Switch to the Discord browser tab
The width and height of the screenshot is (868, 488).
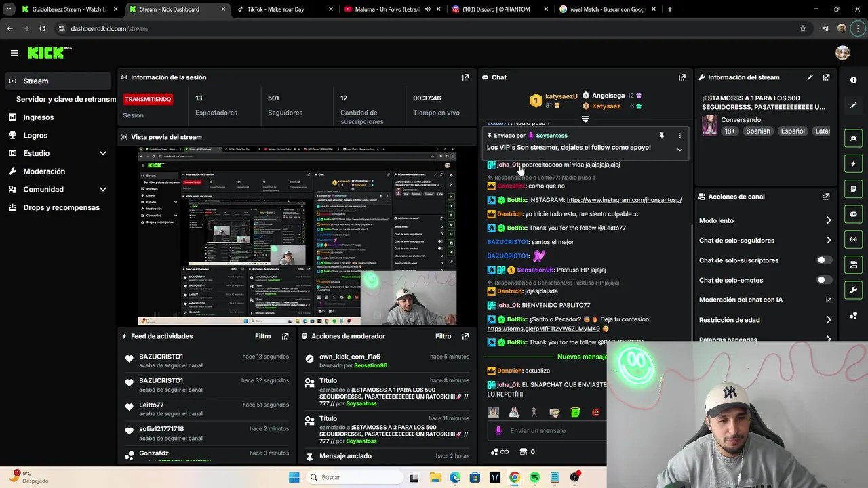coord(498,9)
